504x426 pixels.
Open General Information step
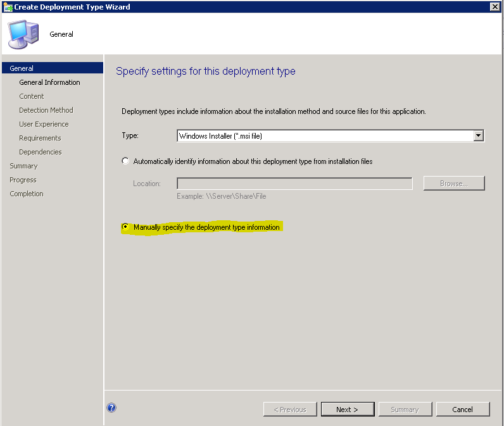(x=49, y=82)
